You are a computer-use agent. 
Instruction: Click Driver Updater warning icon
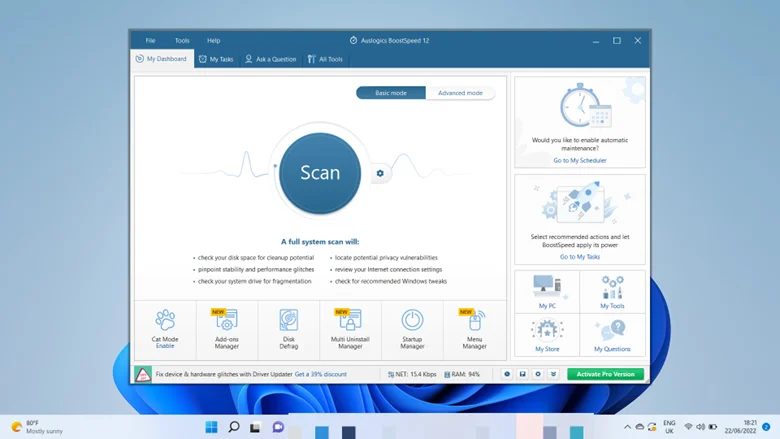(143, 374)
